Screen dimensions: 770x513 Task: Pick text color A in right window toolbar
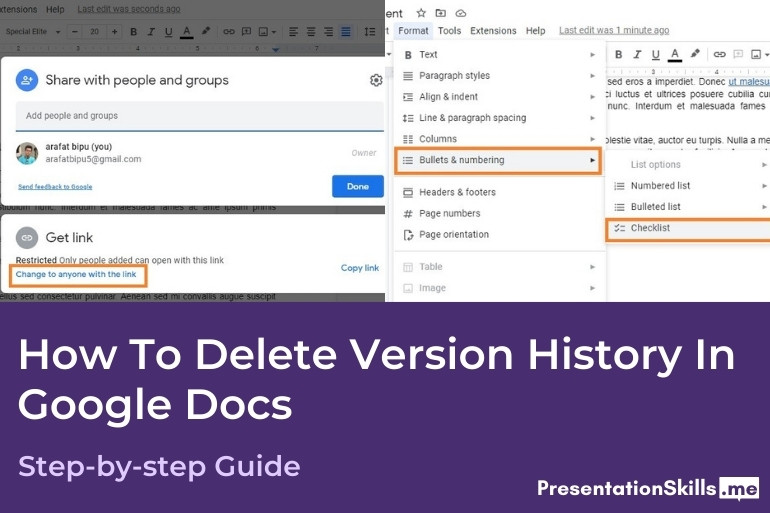coord(675,54)
